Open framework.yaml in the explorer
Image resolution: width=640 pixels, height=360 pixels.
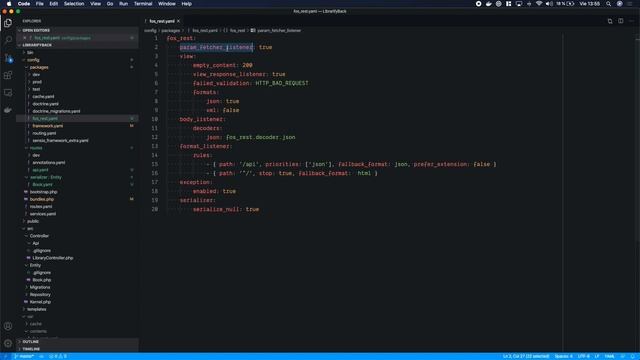pos(47,126)
